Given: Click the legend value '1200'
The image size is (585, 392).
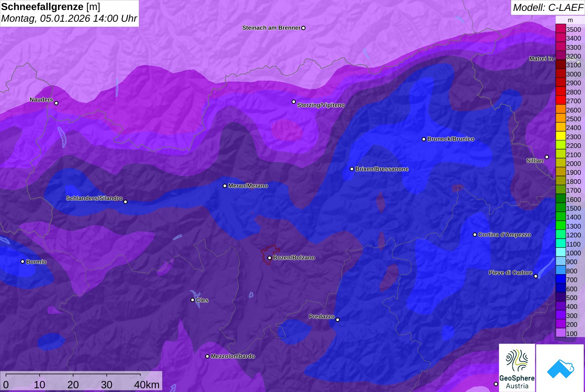Looking at the screenshot, I should click(x=573, y=235).
